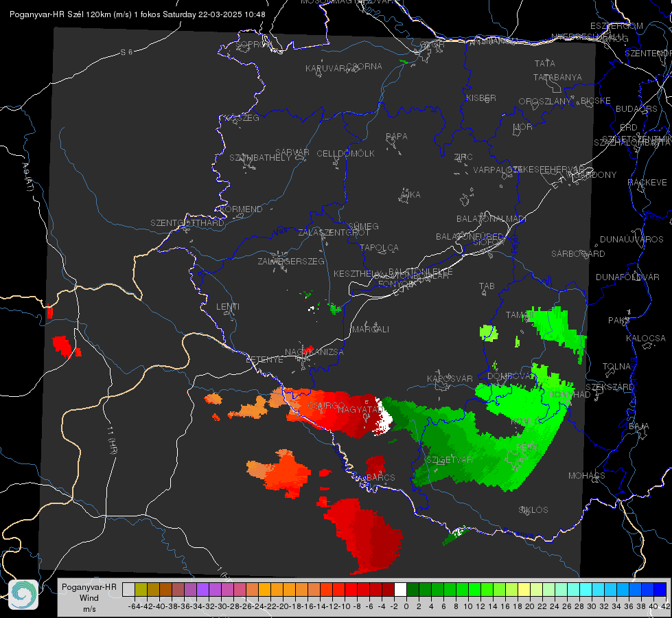
Task: Select the ZIRC label
Action: 463,157
